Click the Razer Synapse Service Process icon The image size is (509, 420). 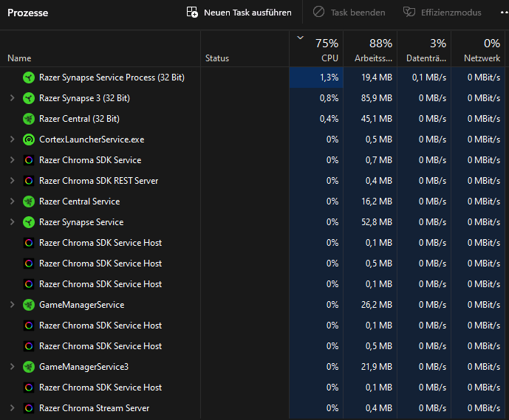[29, 78]
